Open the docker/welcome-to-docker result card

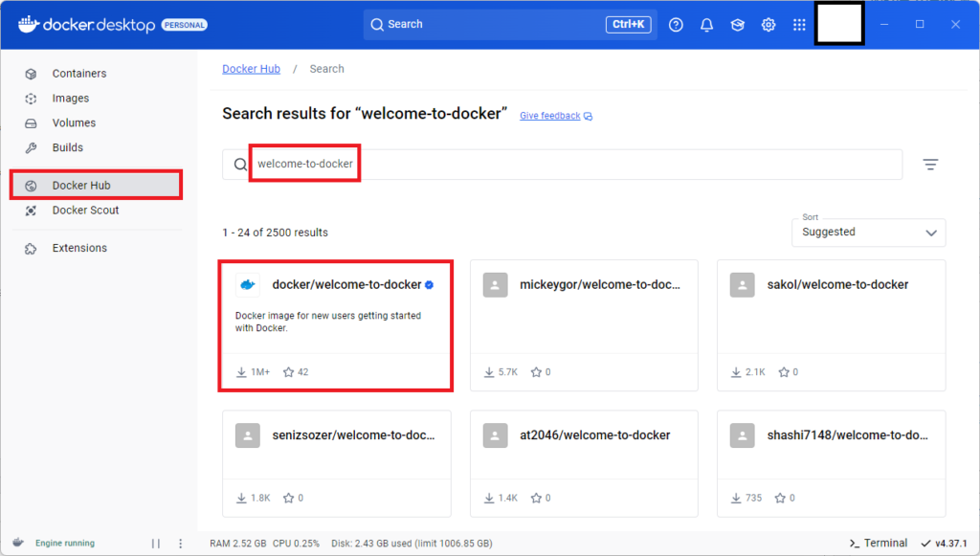[336, 325]
